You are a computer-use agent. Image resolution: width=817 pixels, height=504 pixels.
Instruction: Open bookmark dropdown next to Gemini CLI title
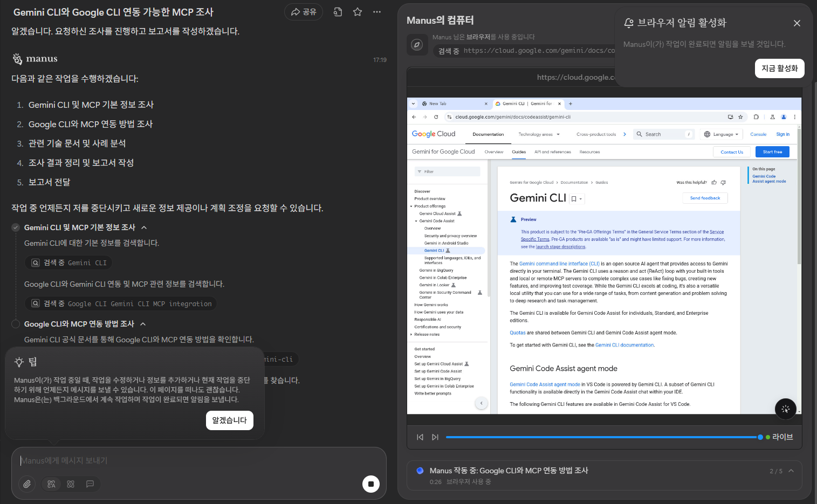[576, 199]
